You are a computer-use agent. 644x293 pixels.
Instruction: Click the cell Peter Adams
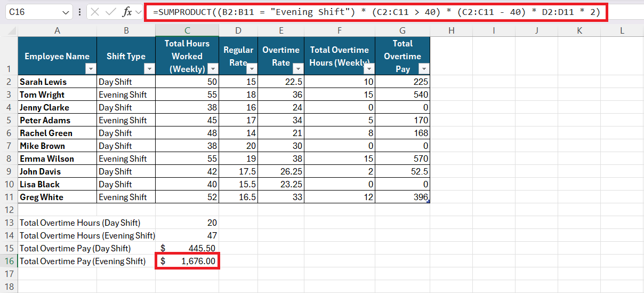tap(58, 120)
